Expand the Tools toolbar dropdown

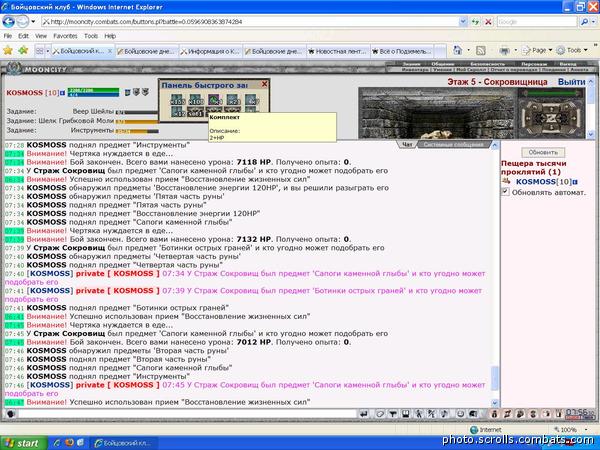click(x=586, y=50)
